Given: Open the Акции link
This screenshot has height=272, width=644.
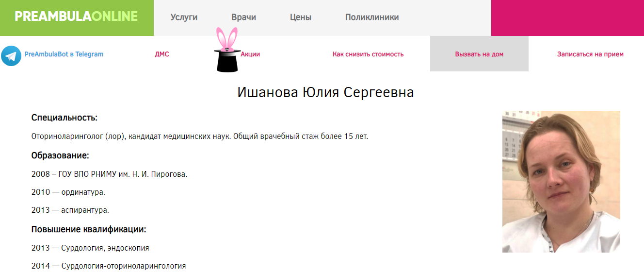Looking at the screenshot, I should point(250,54).
